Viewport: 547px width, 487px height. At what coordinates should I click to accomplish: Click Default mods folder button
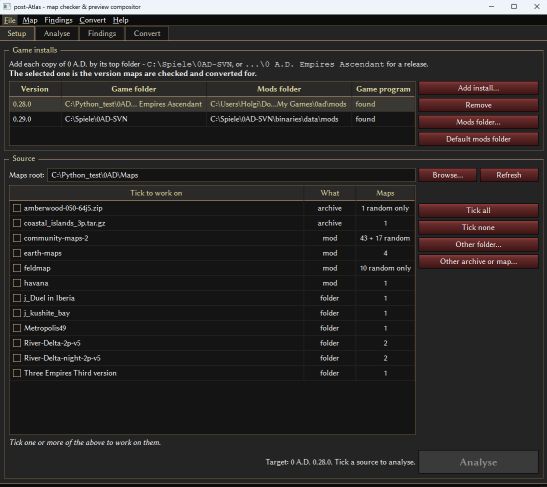[478, 139]
